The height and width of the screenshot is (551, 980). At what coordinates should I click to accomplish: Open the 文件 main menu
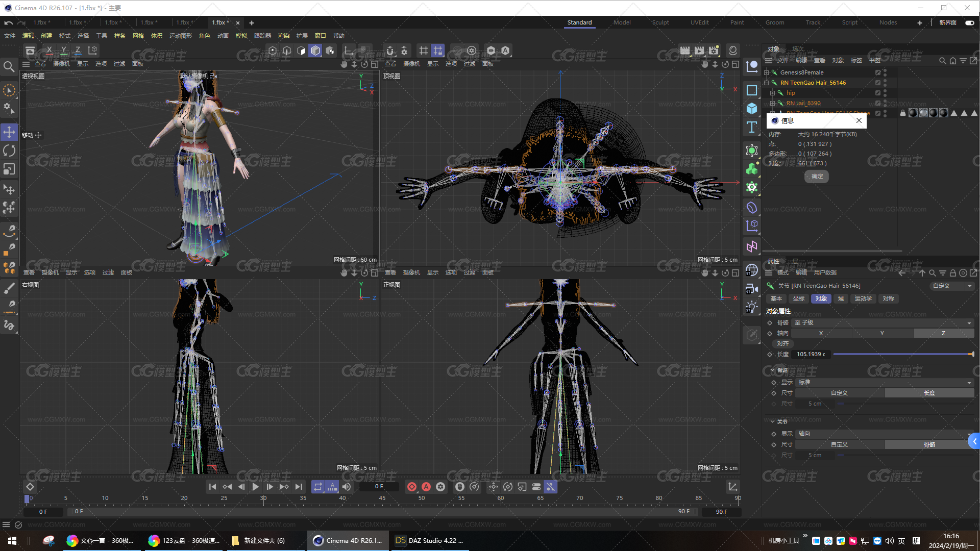(10, 36)
